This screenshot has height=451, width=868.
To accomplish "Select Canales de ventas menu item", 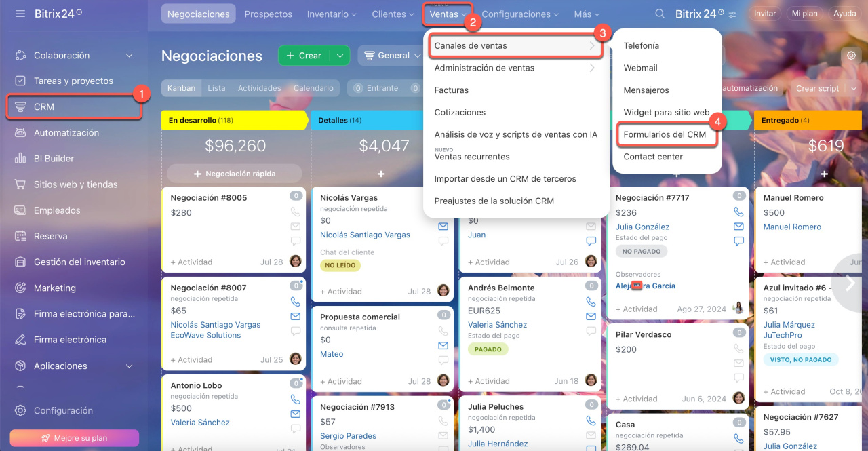I will 515,45.
